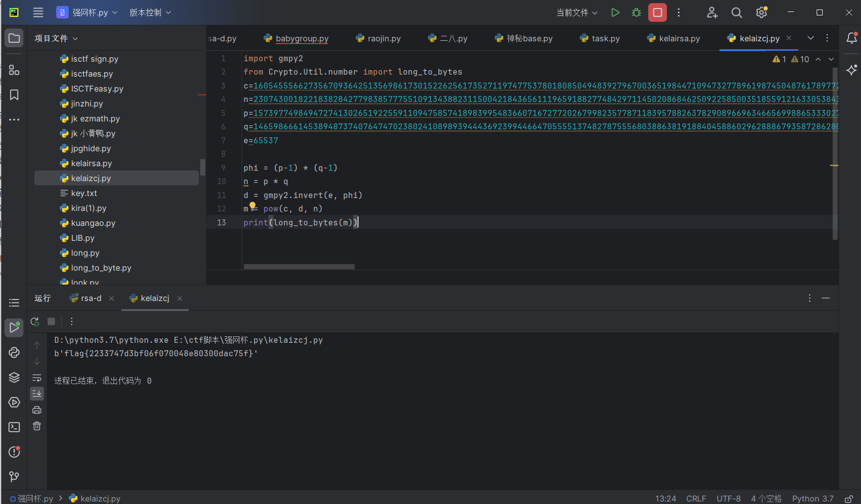Screen dimensions: 861x504
Task: Close the kelaizcj.py editor tab
Action: 789,38
